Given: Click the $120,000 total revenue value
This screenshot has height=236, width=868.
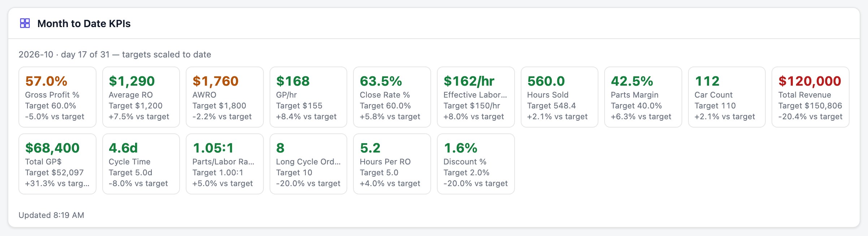Looking at the screenshot, I should click(x=810, y=81).
